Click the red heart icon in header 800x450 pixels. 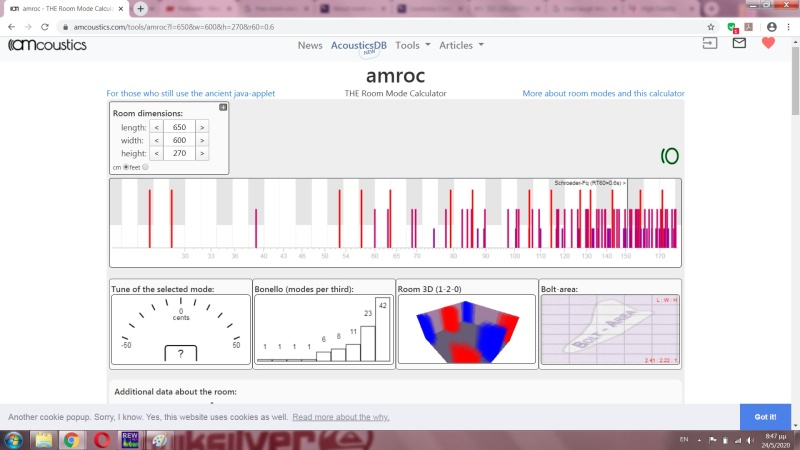coord(768,43)
